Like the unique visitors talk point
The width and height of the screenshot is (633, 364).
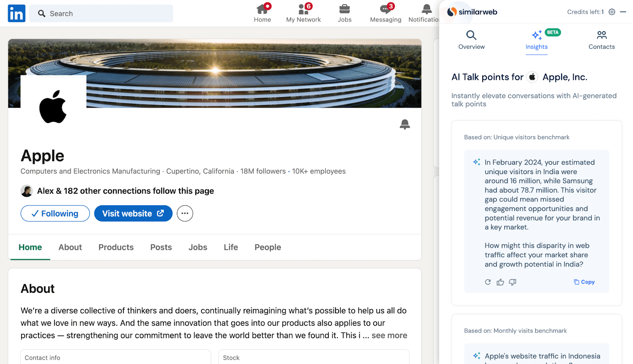point(500,282)
